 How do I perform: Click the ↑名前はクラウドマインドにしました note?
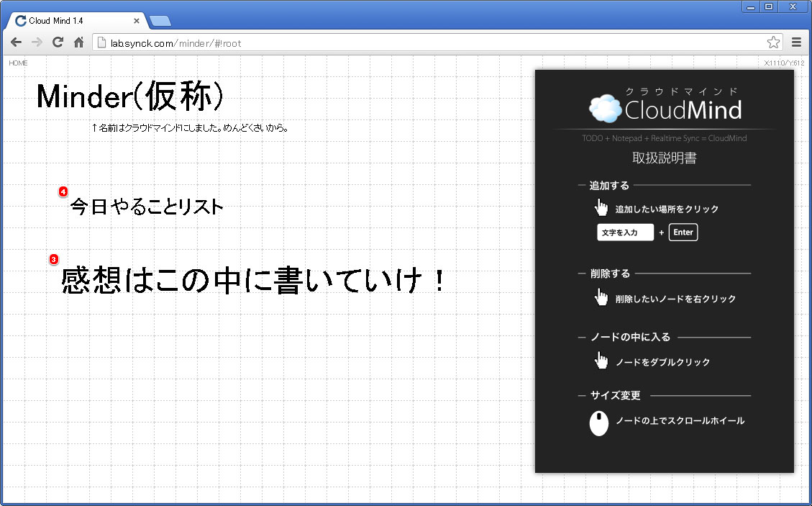point(190,127)
